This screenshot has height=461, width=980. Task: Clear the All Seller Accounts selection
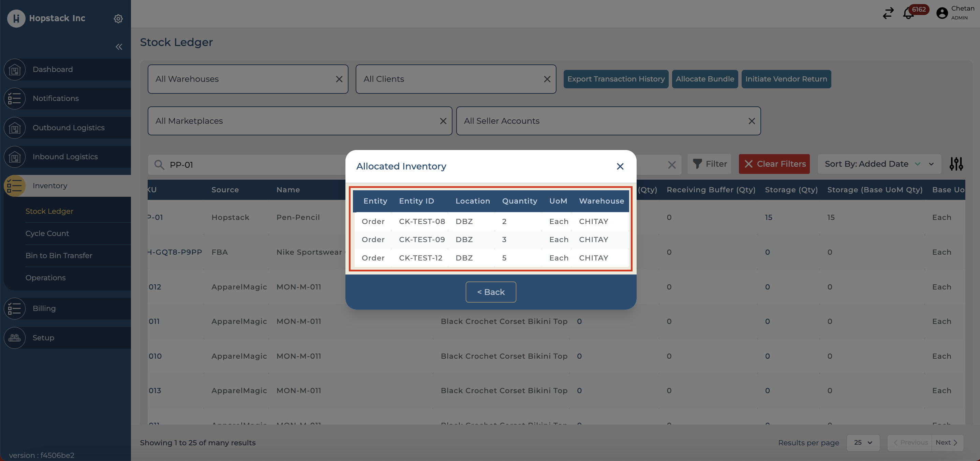[751, 121]
